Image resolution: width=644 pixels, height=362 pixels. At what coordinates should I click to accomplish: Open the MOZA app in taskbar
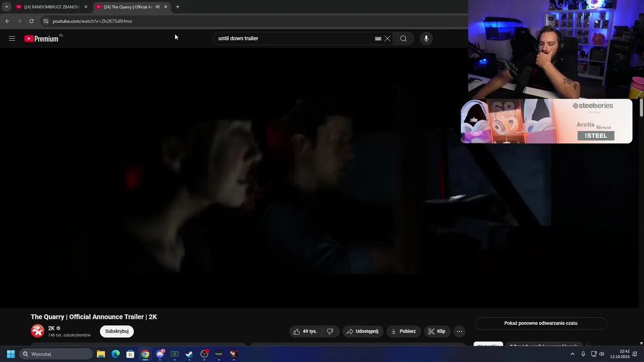(219, 354)
